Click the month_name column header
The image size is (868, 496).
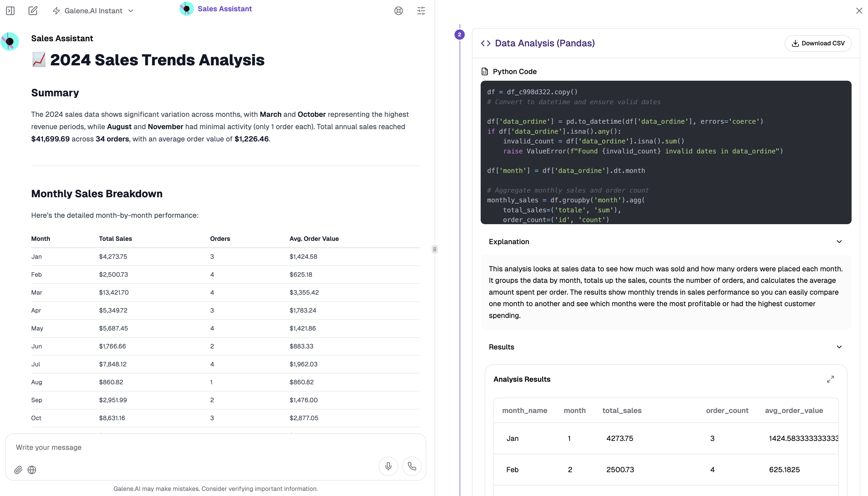coord(524,410)
